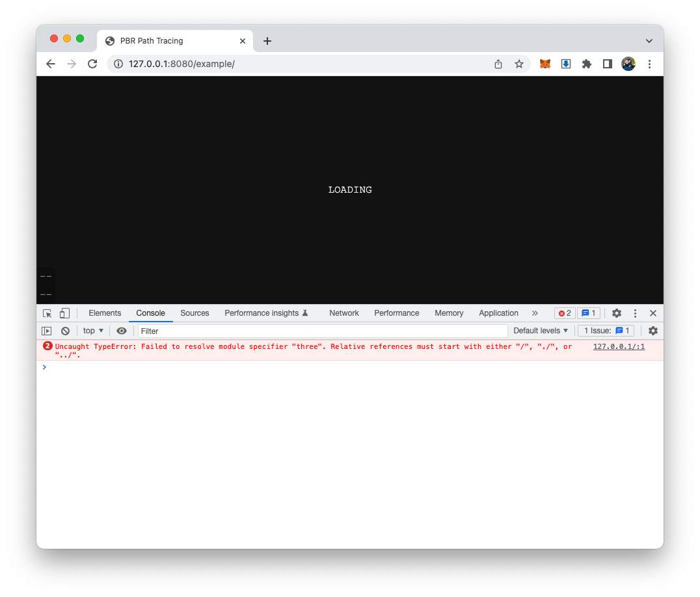The width and height of the screenshot is (700, 597).
Task: Click the 1 Issue button
Action: click(606, 331)
